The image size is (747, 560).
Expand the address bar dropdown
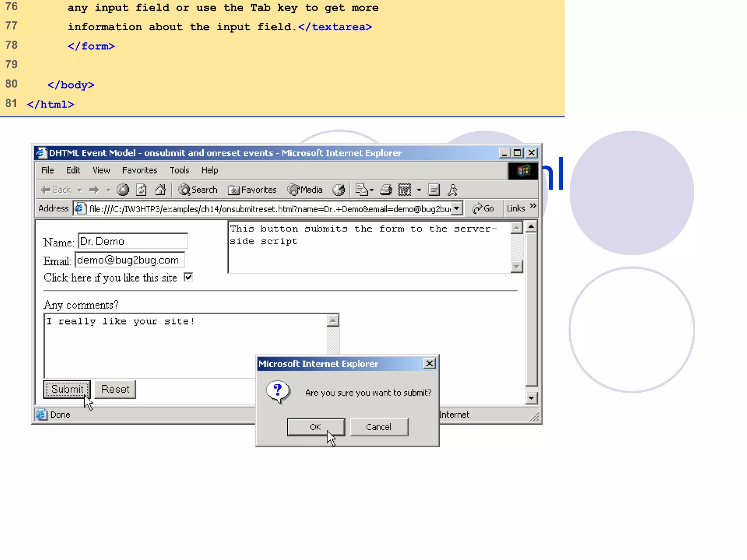pos(457,209)
